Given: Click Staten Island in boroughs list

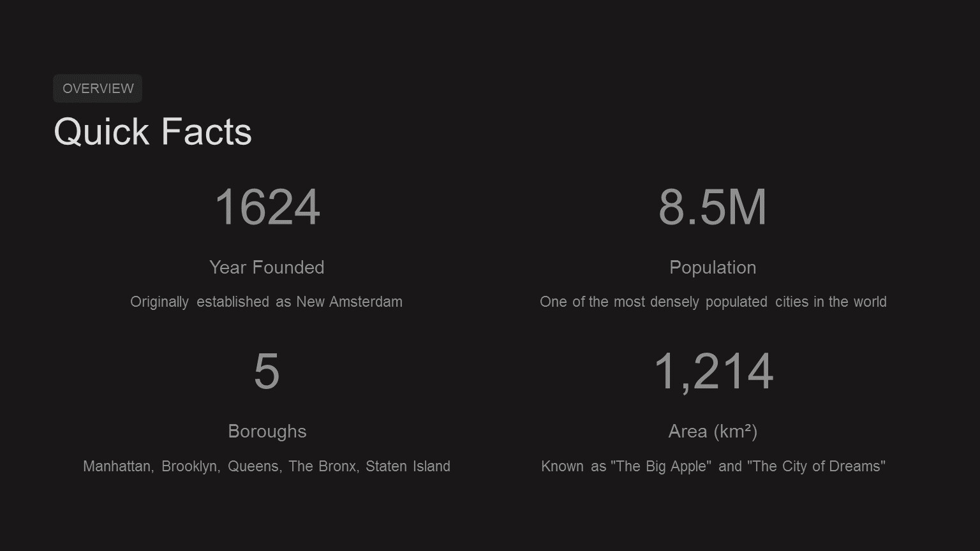Looking at the screenshot, I should tap(408, 466).
